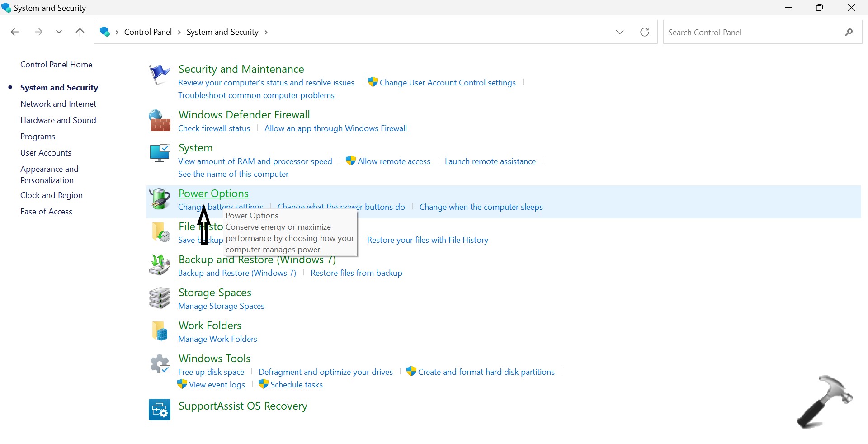Click the Power Options battery icon

pyautogui.click(x=160, y=199)
